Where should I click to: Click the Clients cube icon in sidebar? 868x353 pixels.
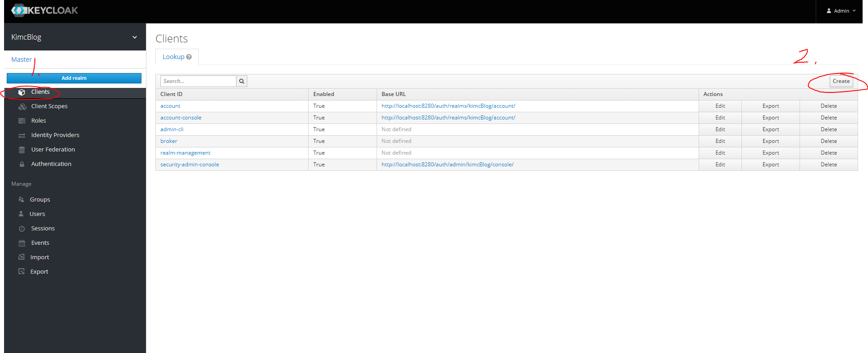22,92
